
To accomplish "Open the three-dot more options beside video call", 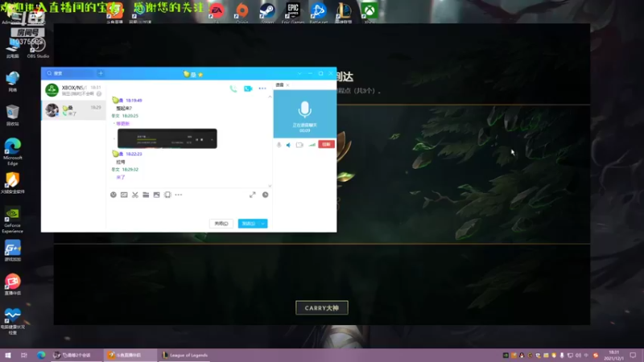I will pos(262,88).
